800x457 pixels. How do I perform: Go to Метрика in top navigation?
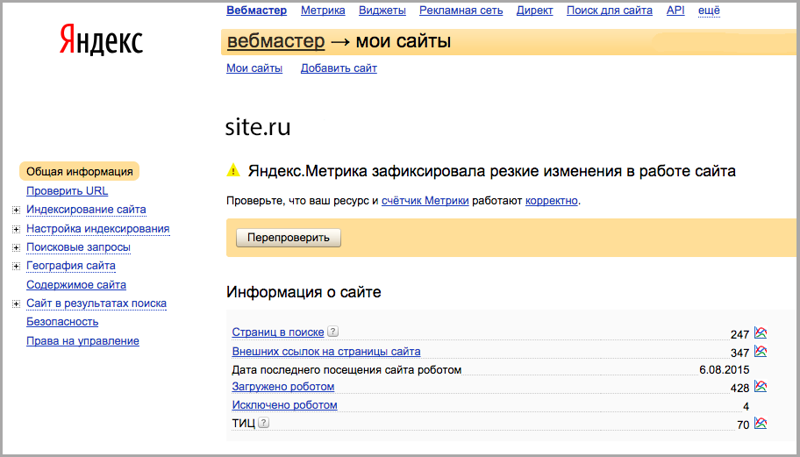point(323,10)
